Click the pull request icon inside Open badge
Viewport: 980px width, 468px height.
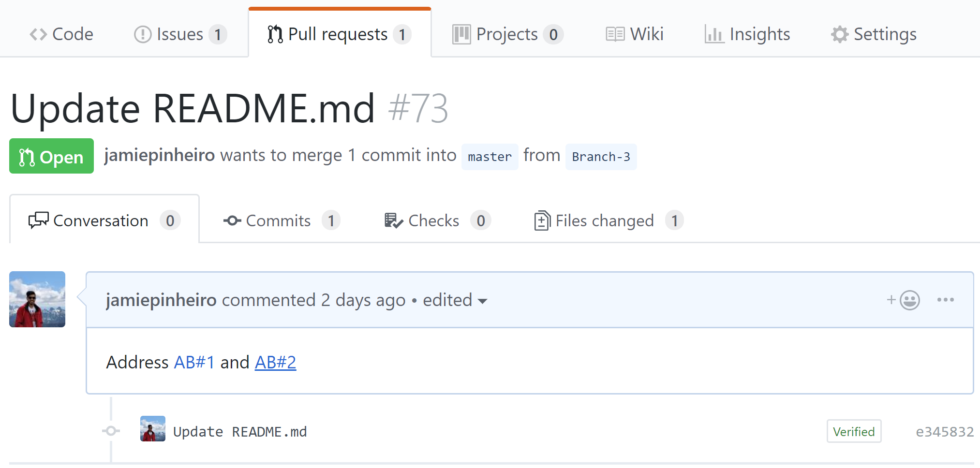pyautogui.click(x=28, y=156)
